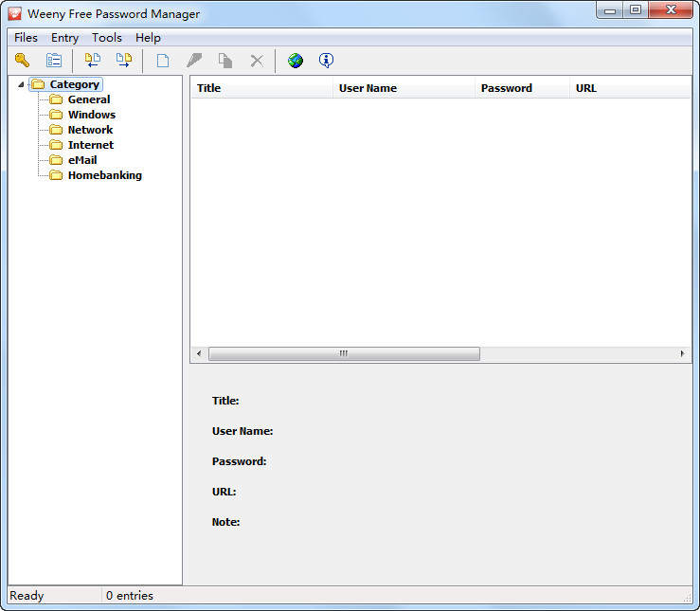Click the info about toolbar icon
Image resolution: width=700 pixels, height=611 pixels.
tap(327, 61)
